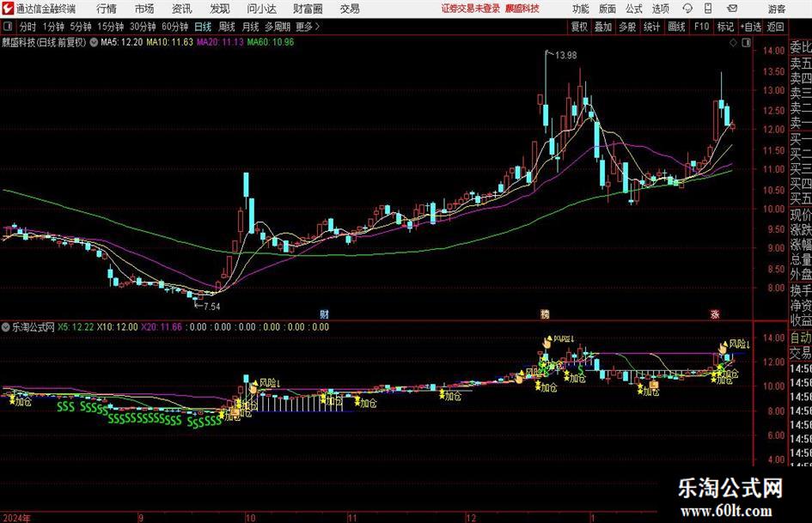Click the 返回 back button
The height and width of the screenshot is (523, 812).
[775, 27]
